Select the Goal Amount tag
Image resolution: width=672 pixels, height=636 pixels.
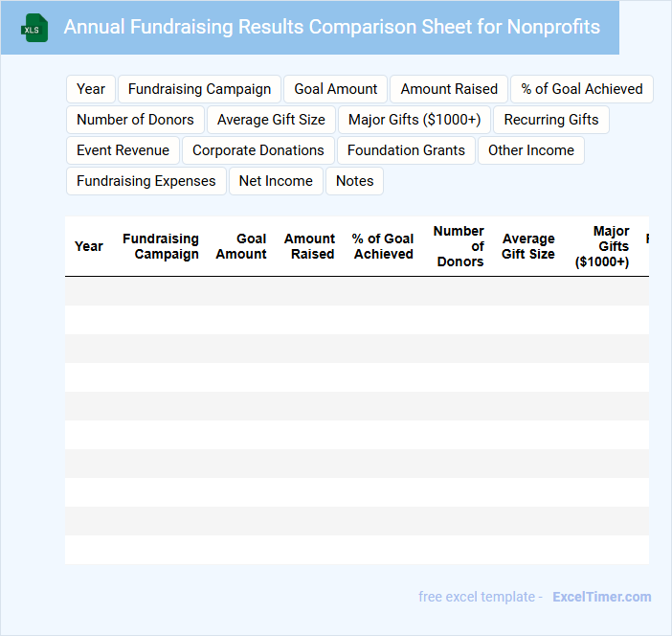[336, 89]
